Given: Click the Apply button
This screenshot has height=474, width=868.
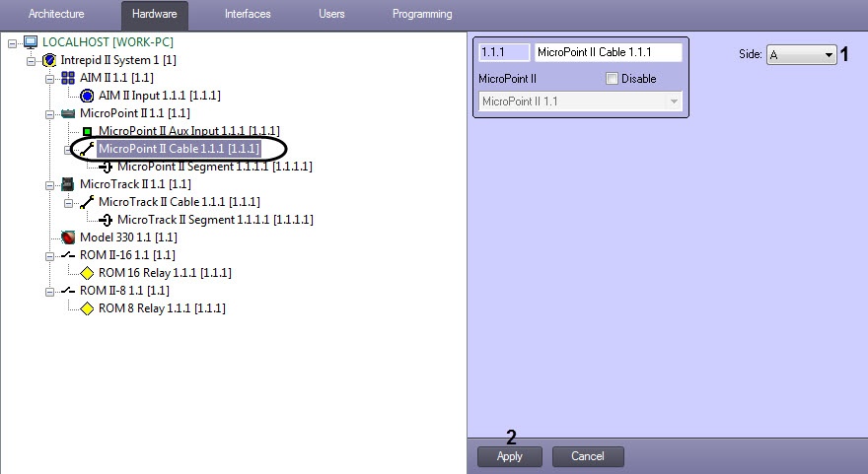Looking at the screenshot, I should click(x=510, y=456).
